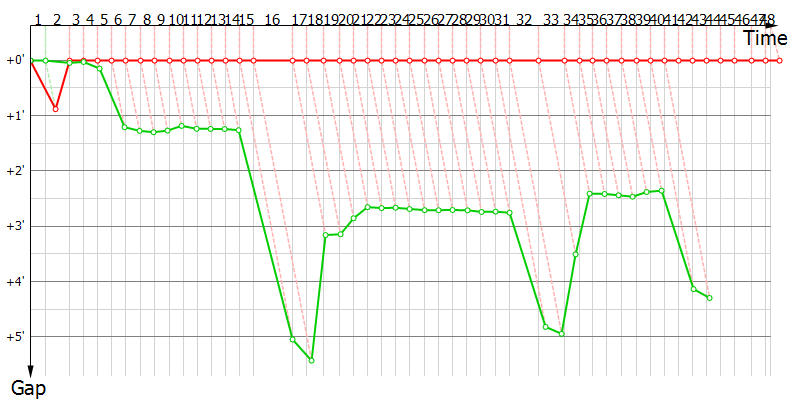Click the "Time" axis label
Image resolution: width=800 pixels, height=400 pixels.
tap(764, 37)
